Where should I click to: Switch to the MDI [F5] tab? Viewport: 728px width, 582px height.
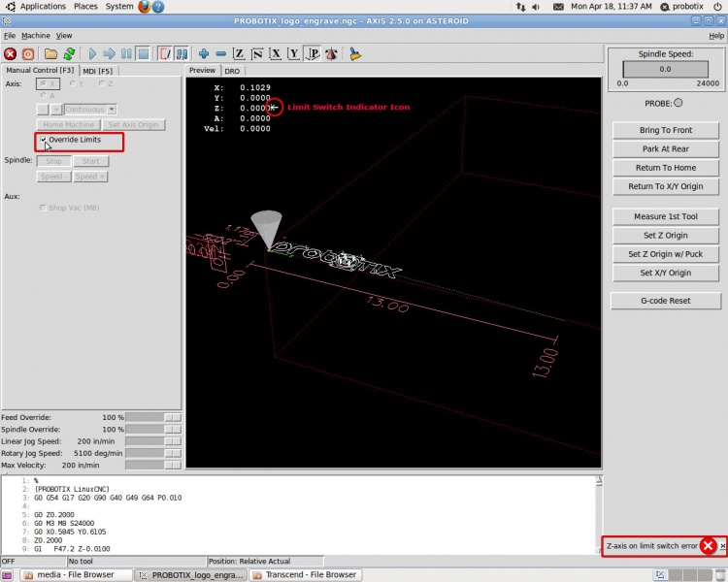(x=97, y=71)
